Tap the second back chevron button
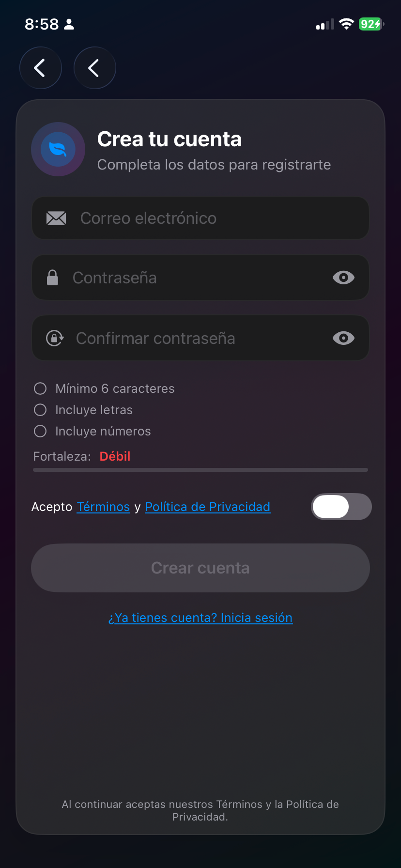Image resolution: width=401 pixels, height=868 pixels. click(x=94, y=68)
